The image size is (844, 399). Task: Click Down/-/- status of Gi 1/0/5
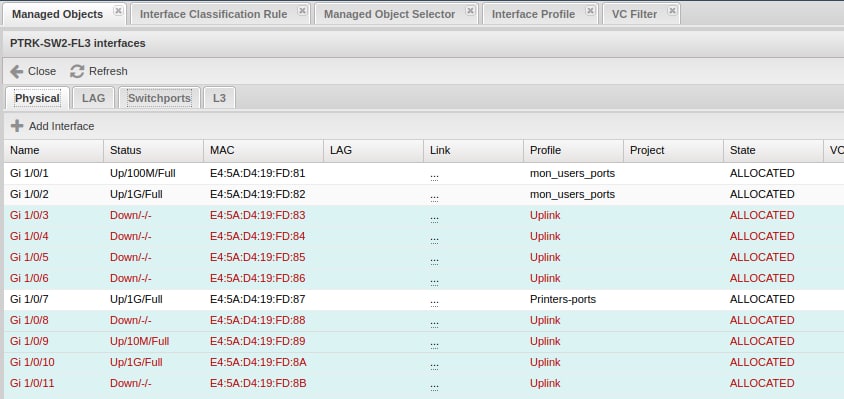point(131,257)
